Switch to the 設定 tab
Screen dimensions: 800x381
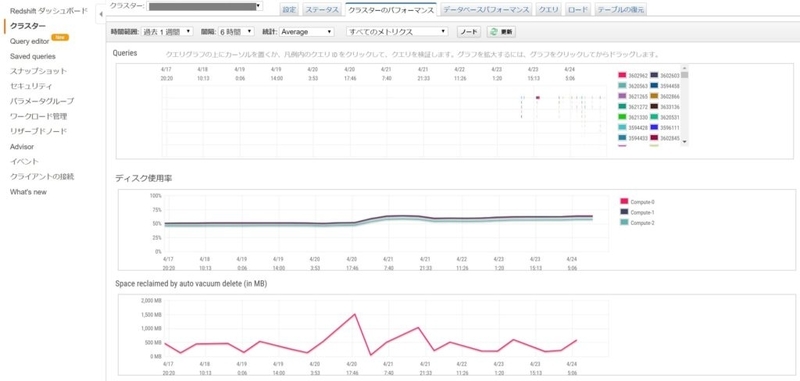pyautogui.click(x=289, y=10)
